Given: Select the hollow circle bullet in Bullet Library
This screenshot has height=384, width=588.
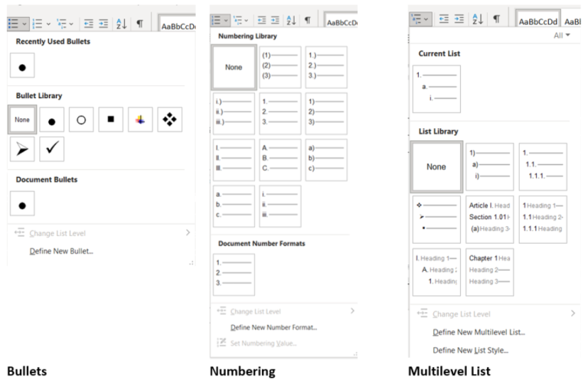Looking at the screenshot, I should 81,120.
